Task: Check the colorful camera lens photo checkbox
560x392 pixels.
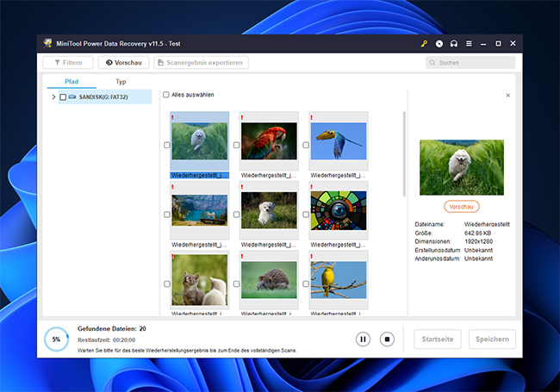Action: 306,215
